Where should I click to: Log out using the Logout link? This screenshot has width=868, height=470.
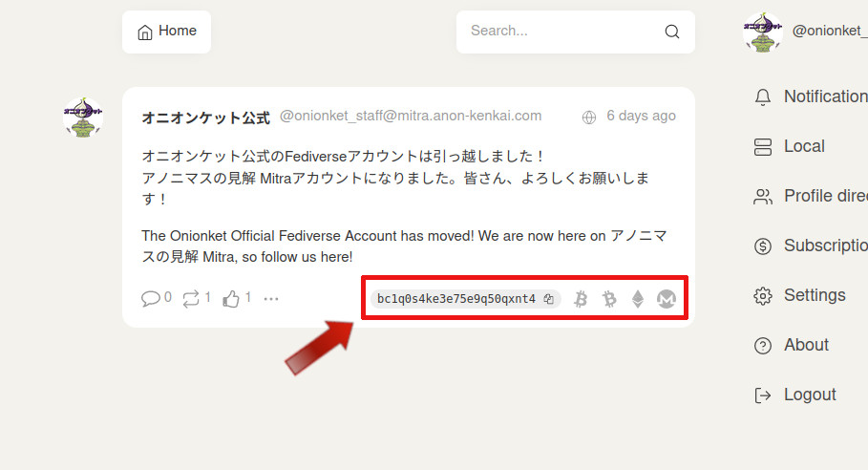(809, 395)
